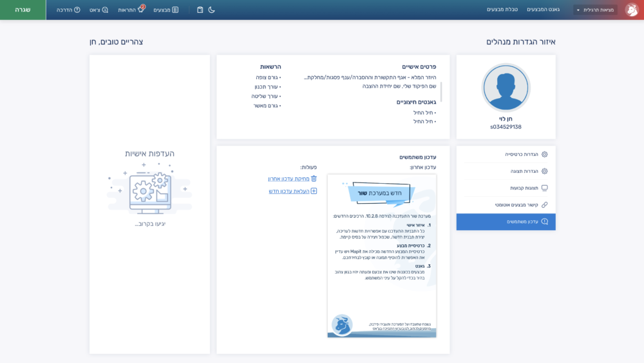The image size is (644, 363).
Task: Click the plus icon for uploading new update
Action: (314, 191)
